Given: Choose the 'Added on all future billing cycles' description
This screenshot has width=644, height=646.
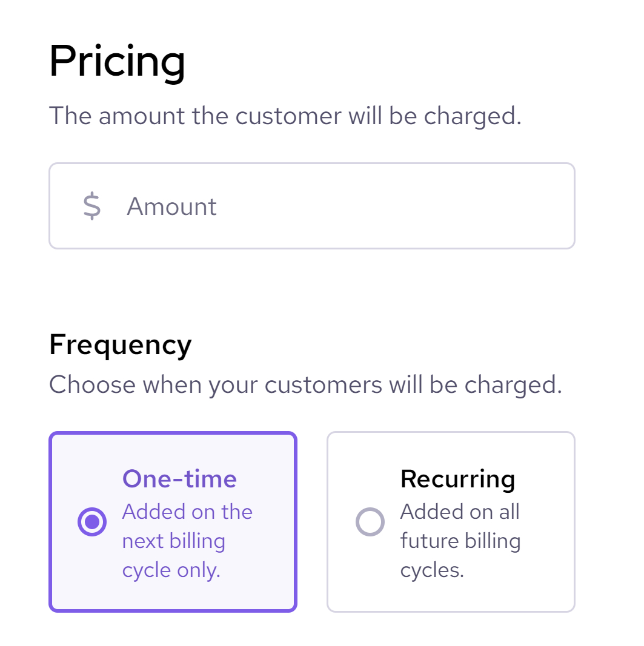Looking at the screenshot, I should point(460,541).
